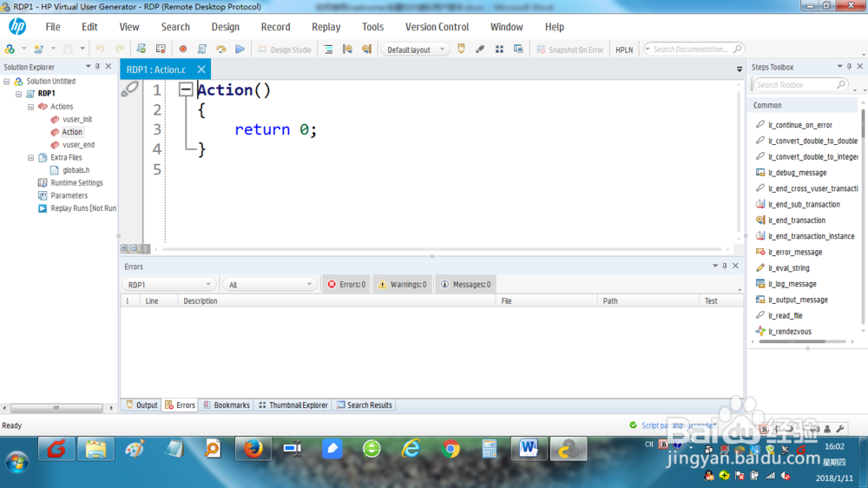Toggle the Messages: 0 filter

pos(466,284)
